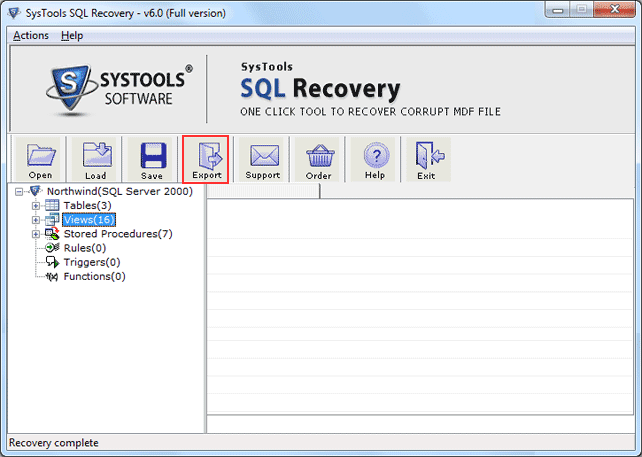Select Views(16) in the tree
The image size is (642, 457).
click(89, 219)
